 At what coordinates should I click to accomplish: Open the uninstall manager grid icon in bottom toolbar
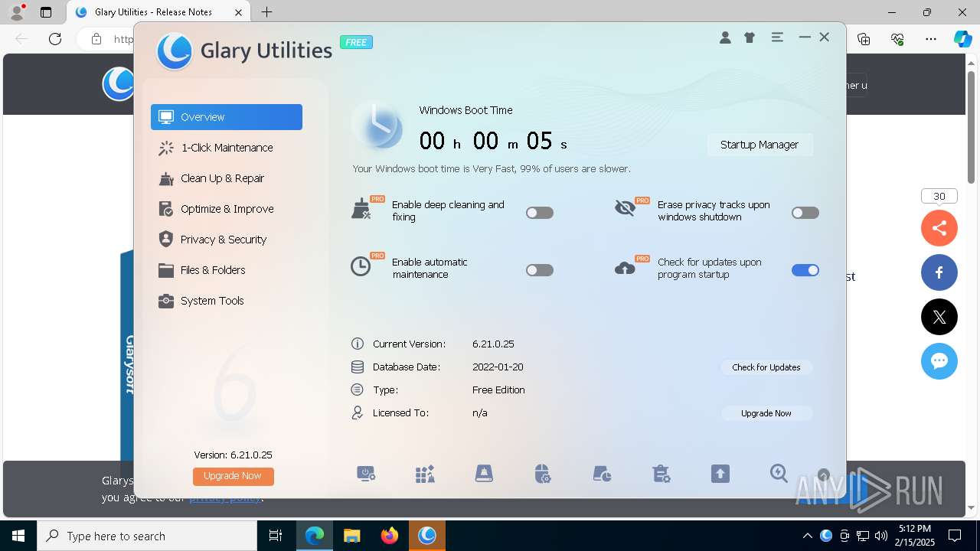click(x=425, y=474)
